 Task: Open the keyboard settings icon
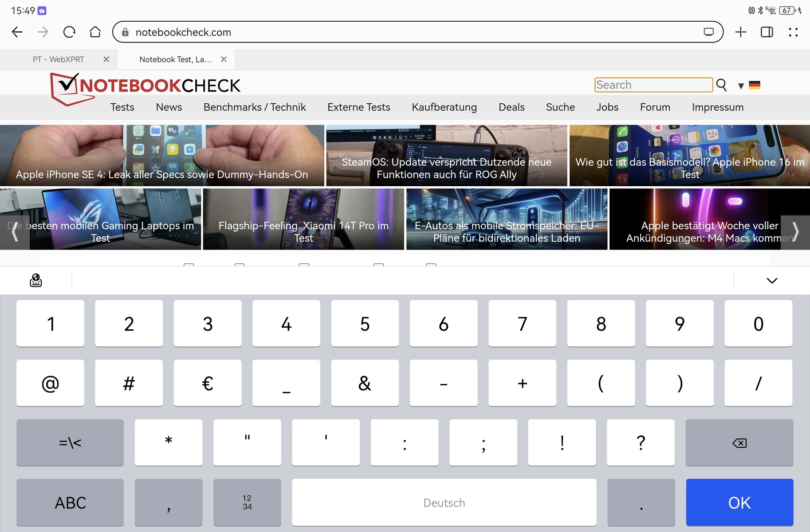[36, 280]
